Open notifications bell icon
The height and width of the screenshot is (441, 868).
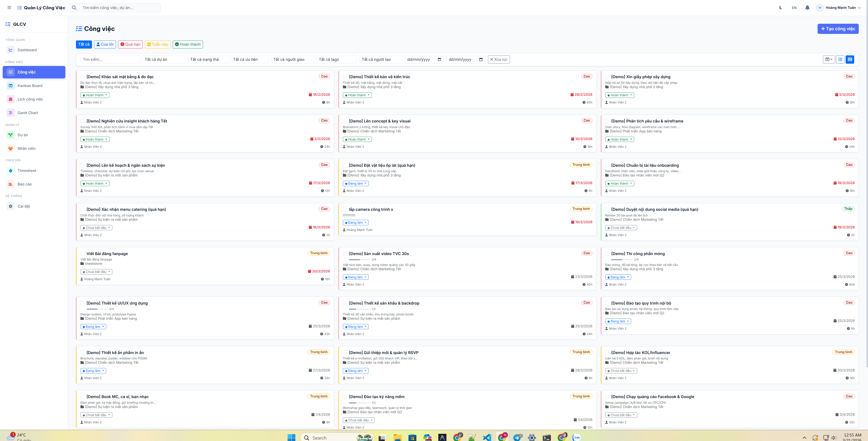click(x=807, y=8)
